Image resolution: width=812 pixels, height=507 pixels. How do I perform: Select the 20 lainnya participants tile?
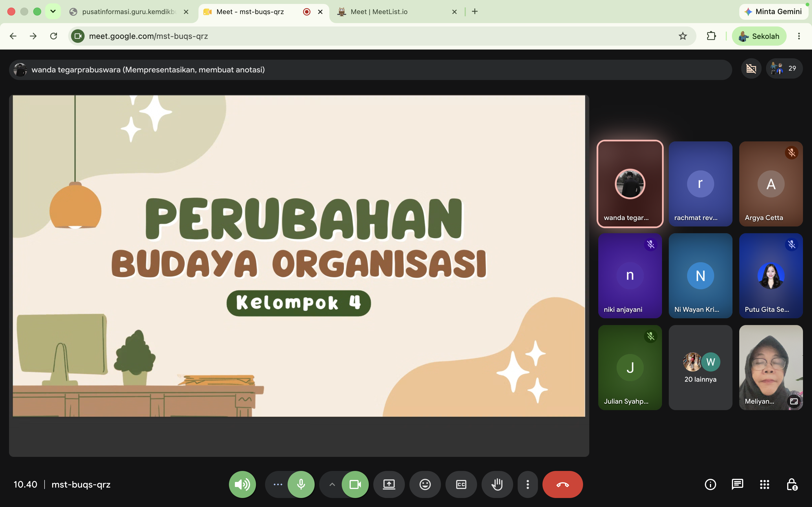pyautogui.click(x=700, y=368)
